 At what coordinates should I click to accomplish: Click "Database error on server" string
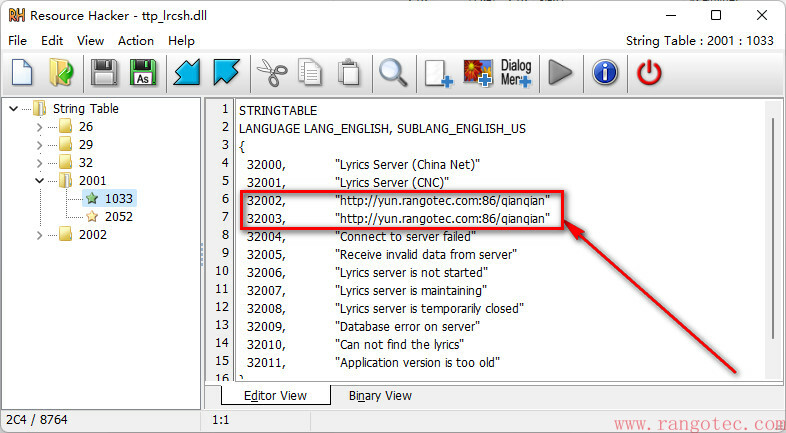tap(408, 327)
